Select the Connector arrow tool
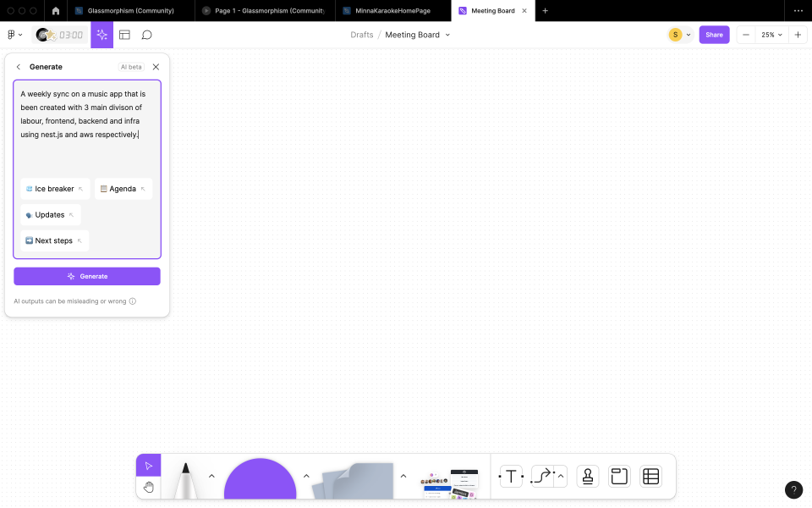Image resolution: width=812 pixels, height=508 pixels. [x=540, y=476]
